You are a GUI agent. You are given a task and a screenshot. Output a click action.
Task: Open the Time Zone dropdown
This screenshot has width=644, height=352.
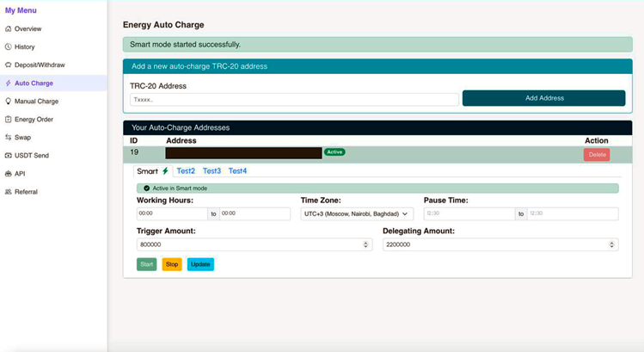pos(357,213)
